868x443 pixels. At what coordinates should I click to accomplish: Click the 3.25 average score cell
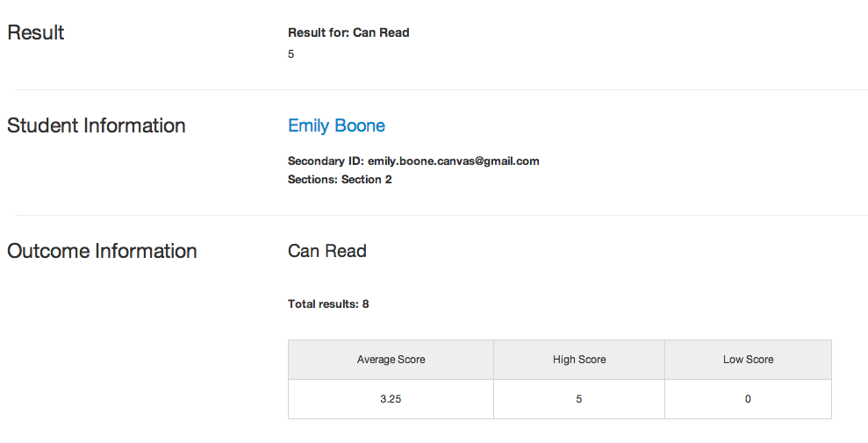(391, 399)
